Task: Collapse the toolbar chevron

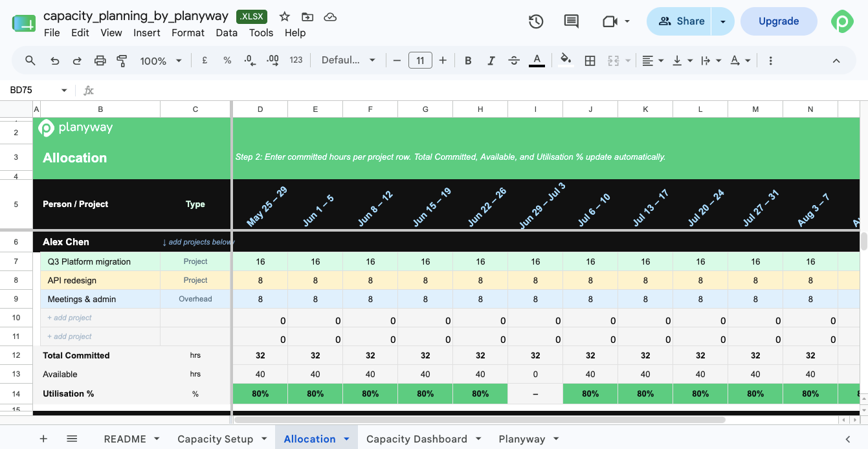Action: [x=836, y=60]
